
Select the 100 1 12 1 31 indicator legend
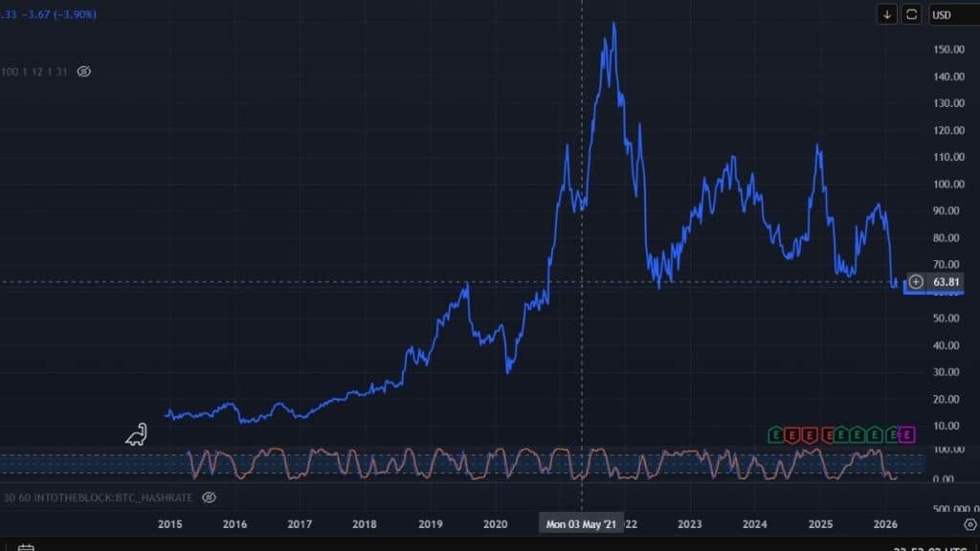[x=34, y=72]
